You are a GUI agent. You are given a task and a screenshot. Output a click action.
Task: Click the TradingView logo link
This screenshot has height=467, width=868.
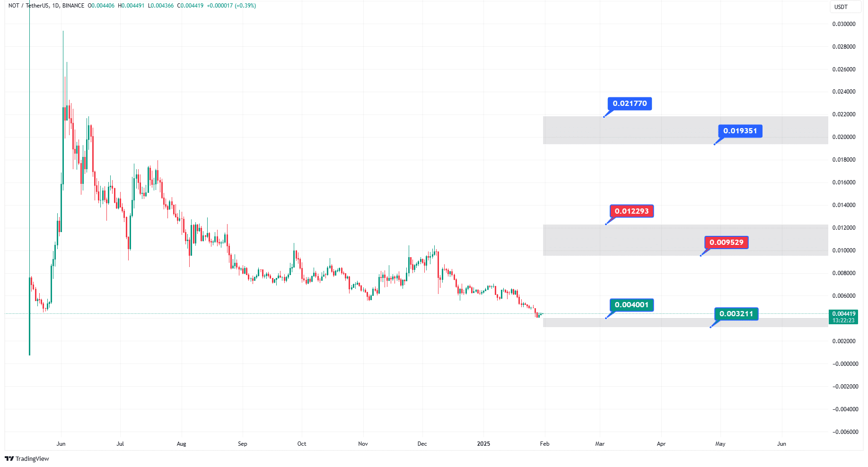pos(27,458)
